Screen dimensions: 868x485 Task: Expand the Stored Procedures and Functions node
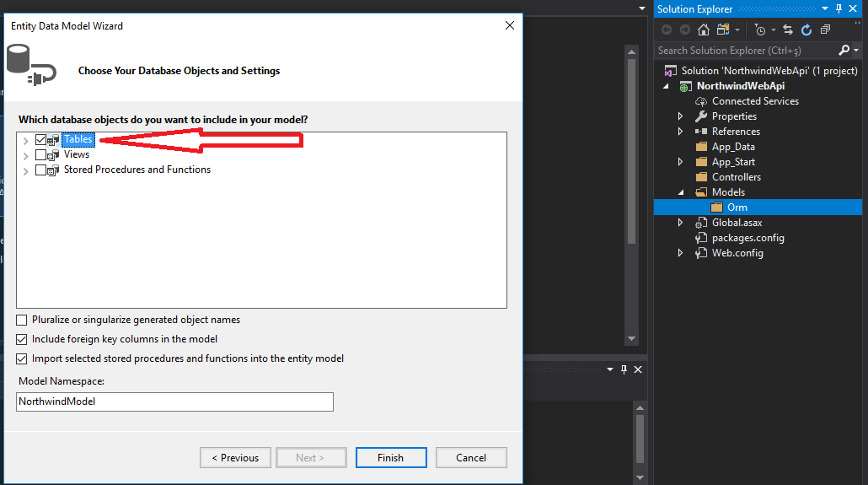point(26,170)
